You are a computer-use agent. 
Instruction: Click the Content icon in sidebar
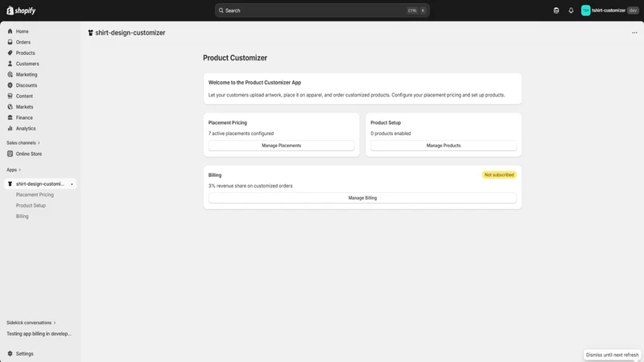coord(10,96)
